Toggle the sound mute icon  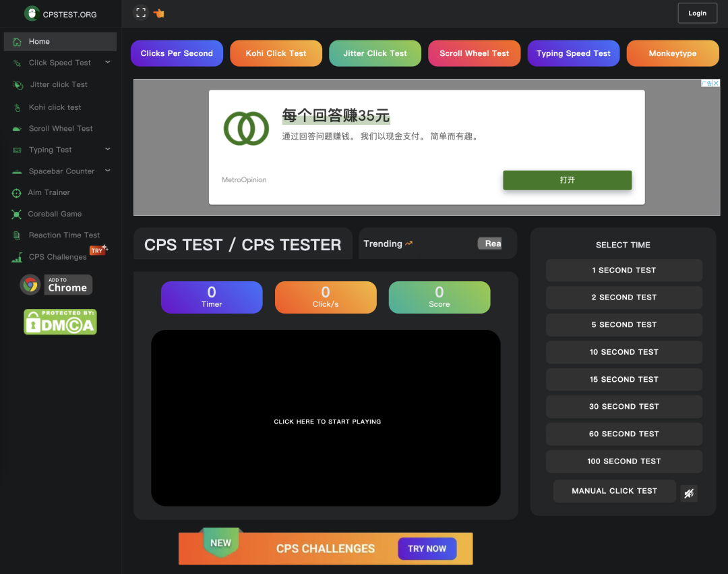coord(689,493)
